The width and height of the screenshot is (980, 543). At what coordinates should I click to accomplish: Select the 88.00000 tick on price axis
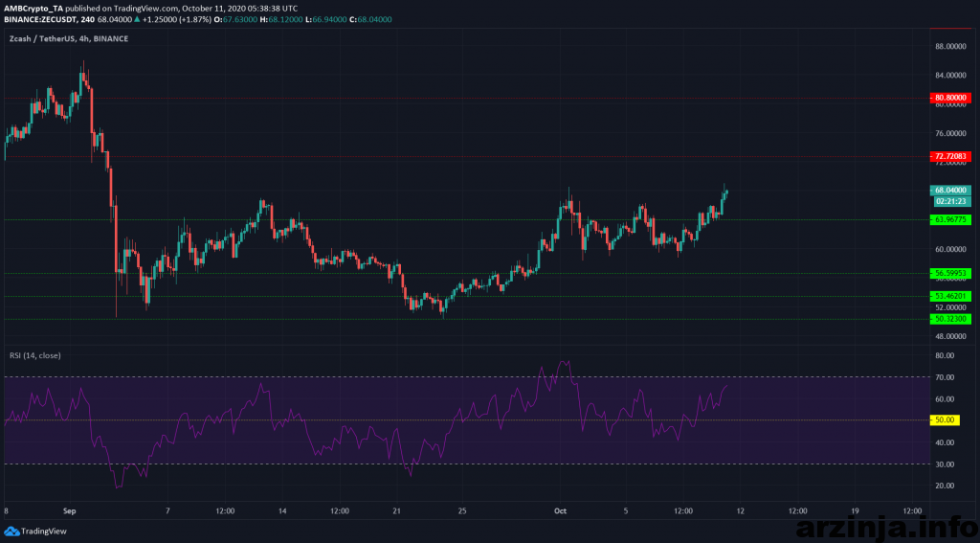pos(950,45)
